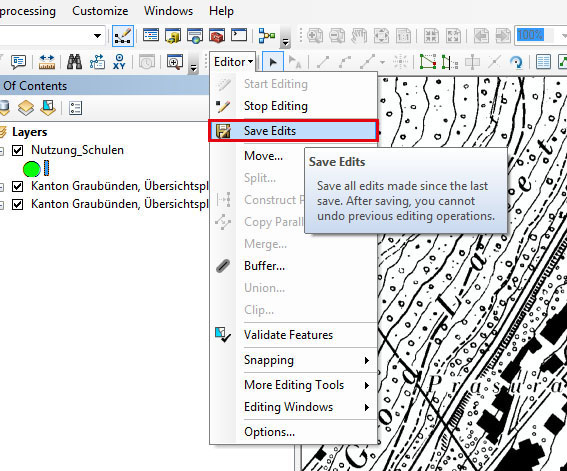Screen dimensions: 567x471
Task: Expand the Editing Windows submenu arrow
Action: pyautogui.click(x=367, y=407)
